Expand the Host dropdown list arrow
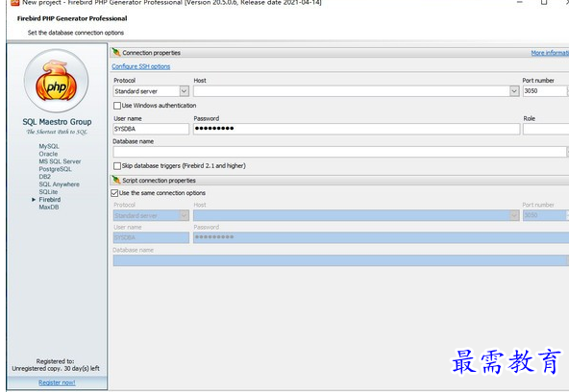Viewport: 569px width, 392px height. tap(514, 91)
